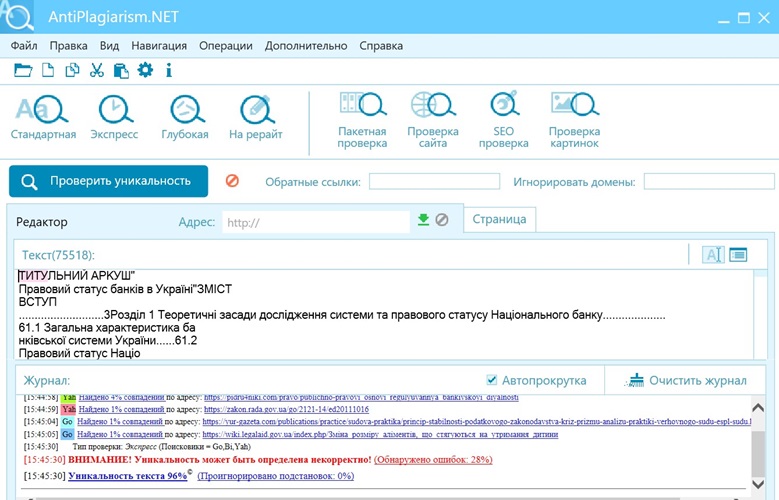Open the Дополнительно menu
This screenshot has width=779, height=500.
[x=306, y=46]
